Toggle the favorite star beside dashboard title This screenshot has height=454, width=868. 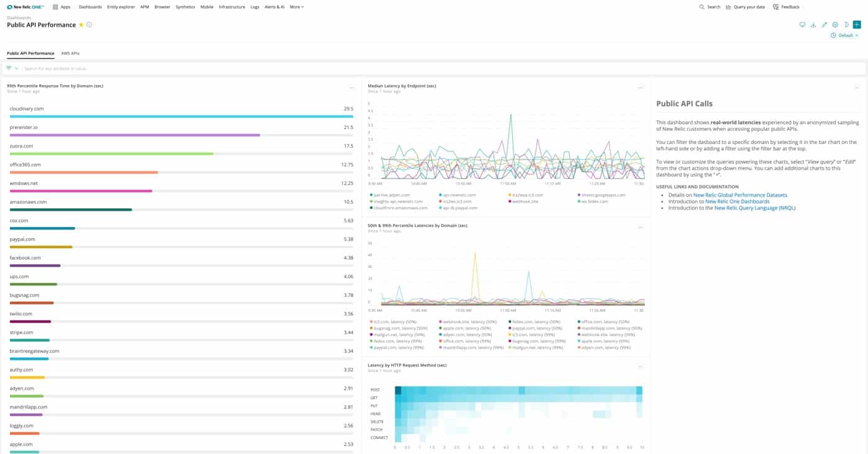point(81,25)
